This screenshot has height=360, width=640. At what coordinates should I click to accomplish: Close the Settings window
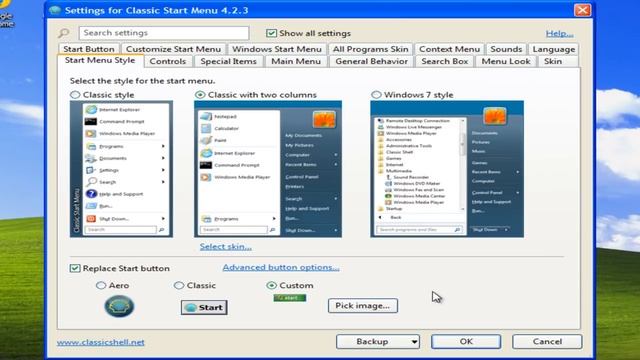(582, 10)
